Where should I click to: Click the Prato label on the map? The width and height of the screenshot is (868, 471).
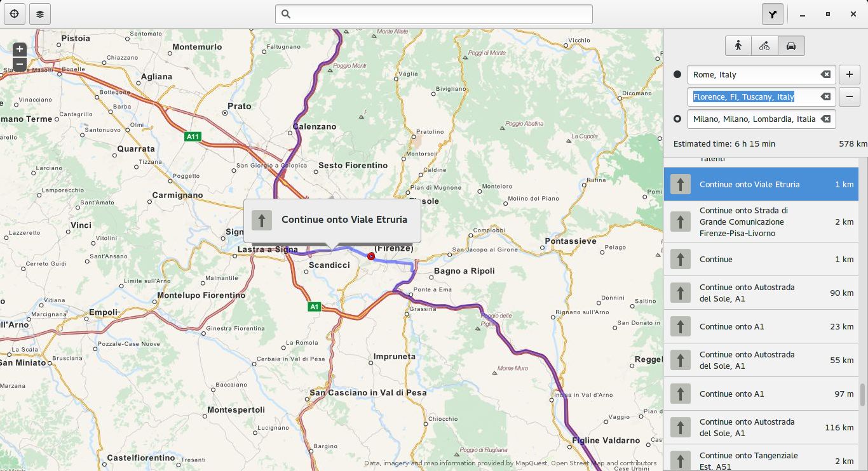click(x=240, y=106)
